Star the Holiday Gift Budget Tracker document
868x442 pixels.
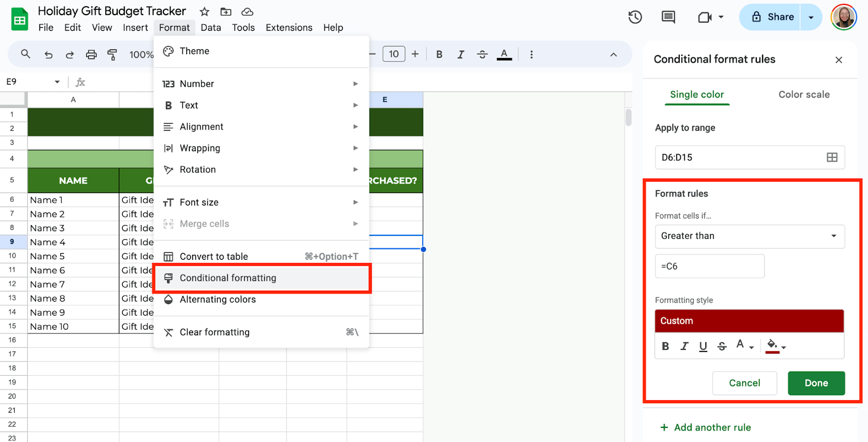click(x=205, y=11)
